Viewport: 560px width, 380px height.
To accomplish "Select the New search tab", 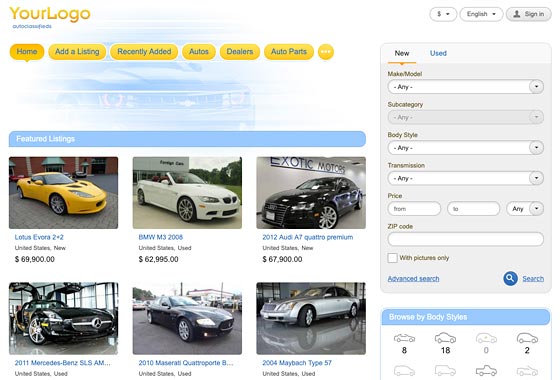I will [x=402, y=53].
